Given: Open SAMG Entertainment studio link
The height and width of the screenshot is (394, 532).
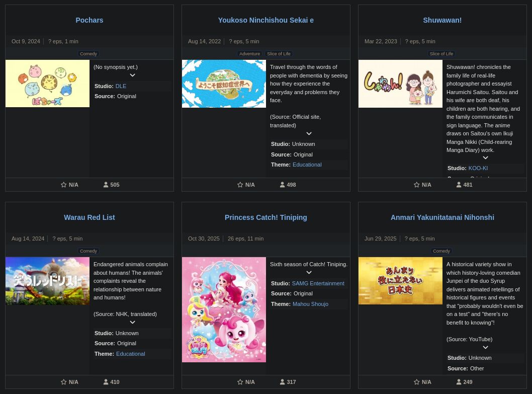Looking at the screenshot, I should pos(318,283).
